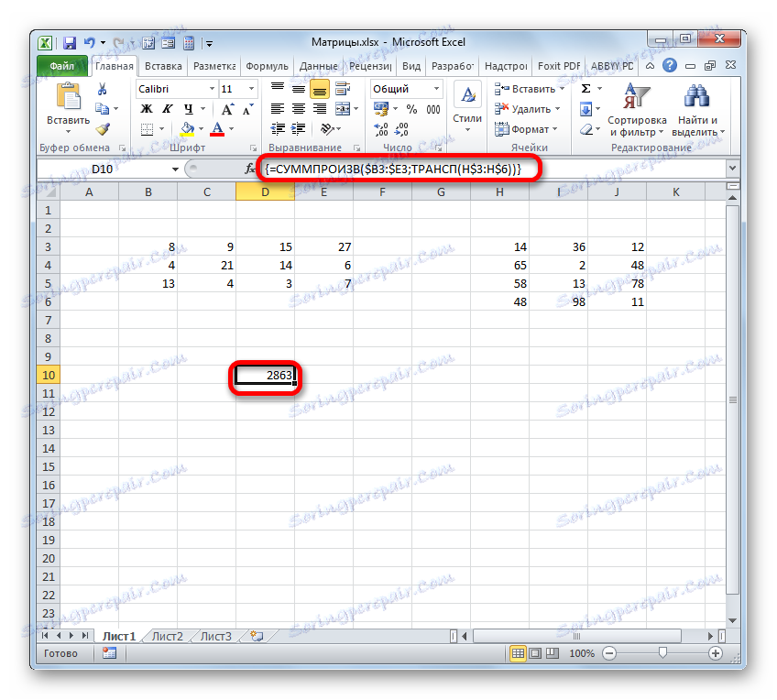Expand the Calibri font name dropdown

coord(212,89)
